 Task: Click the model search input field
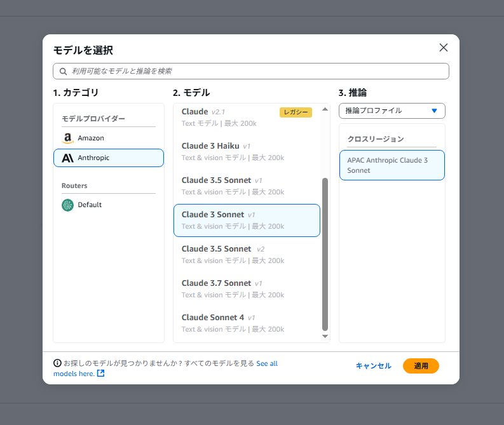click(254, 71)
